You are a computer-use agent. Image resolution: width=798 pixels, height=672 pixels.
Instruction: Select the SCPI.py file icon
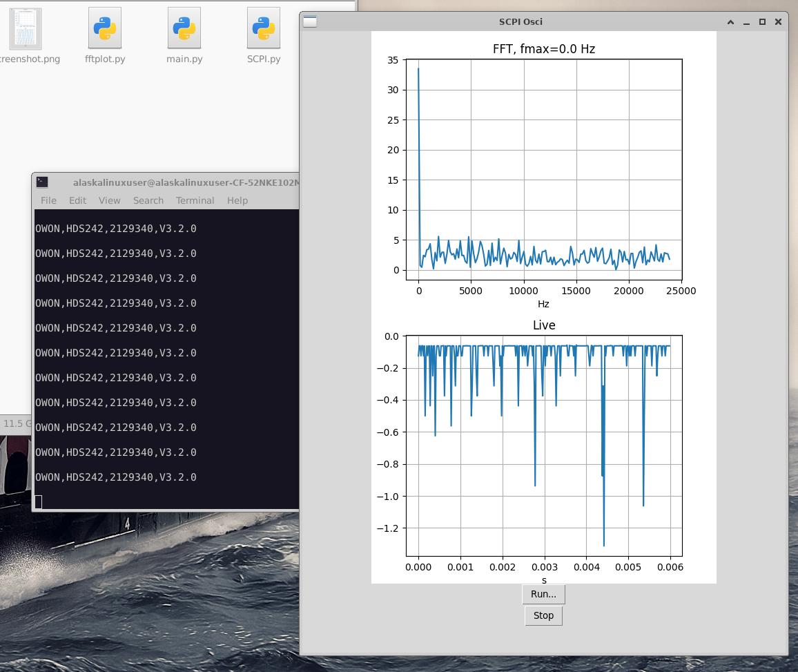264,29
